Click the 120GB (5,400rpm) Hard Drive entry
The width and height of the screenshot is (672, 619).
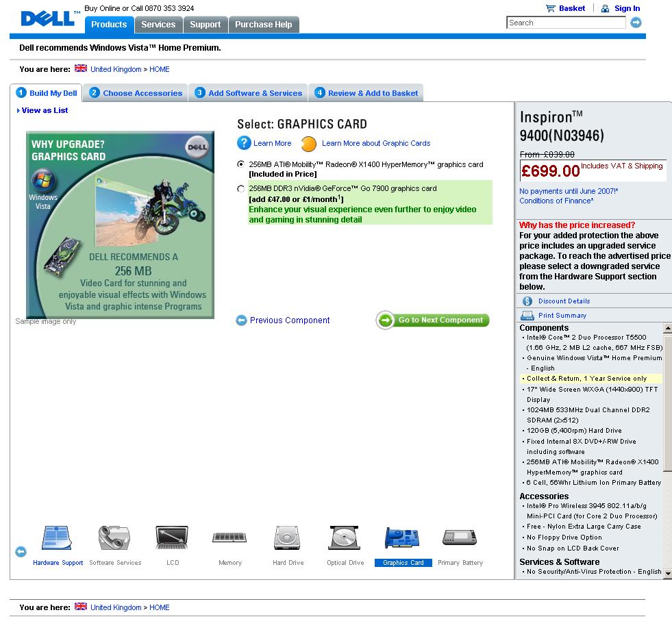coord(574,431)
